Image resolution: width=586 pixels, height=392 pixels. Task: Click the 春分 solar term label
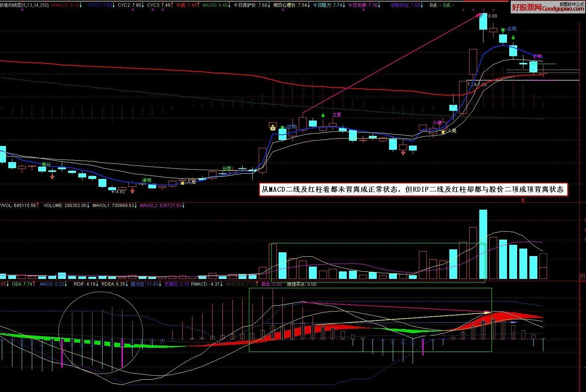pyautogui.click(x=46, y=164)
